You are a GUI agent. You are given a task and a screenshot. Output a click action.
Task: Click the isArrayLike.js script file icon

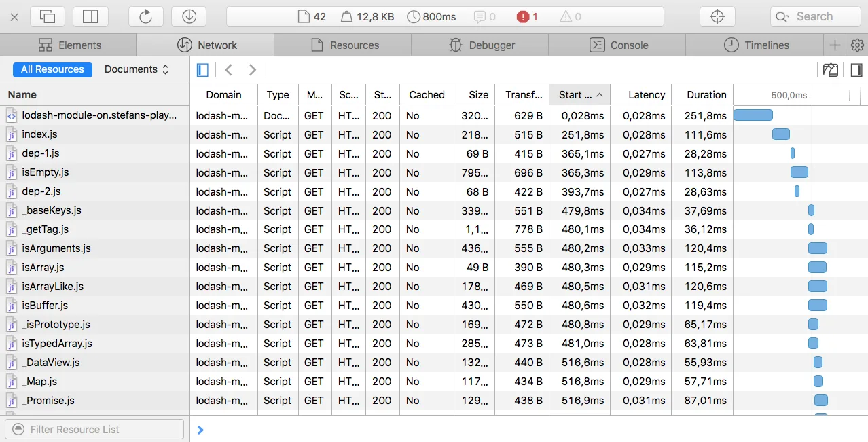coord(12,287)
